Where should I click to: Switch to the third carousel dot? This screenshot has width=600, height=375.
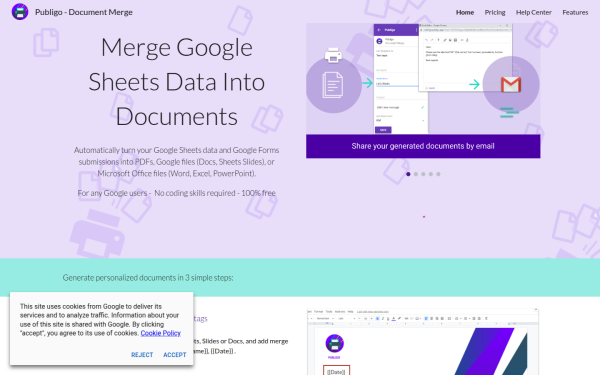(x=423, y=174)
